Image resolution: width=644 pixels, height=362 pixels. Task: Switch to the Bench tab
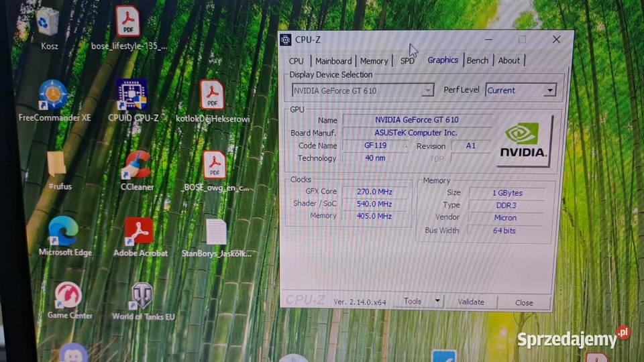pyautogui.click(x=478, y=61)
